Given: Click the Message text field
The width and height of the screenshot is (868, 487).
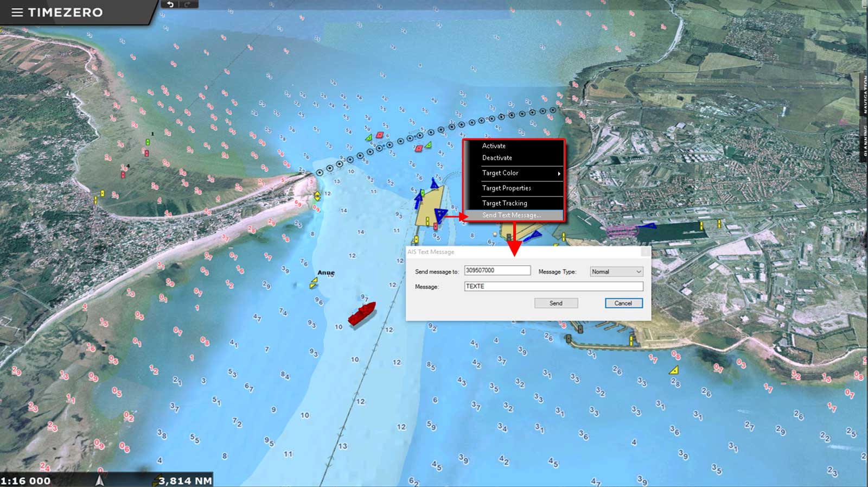Looking at the screenshot, I should (553, 286).
